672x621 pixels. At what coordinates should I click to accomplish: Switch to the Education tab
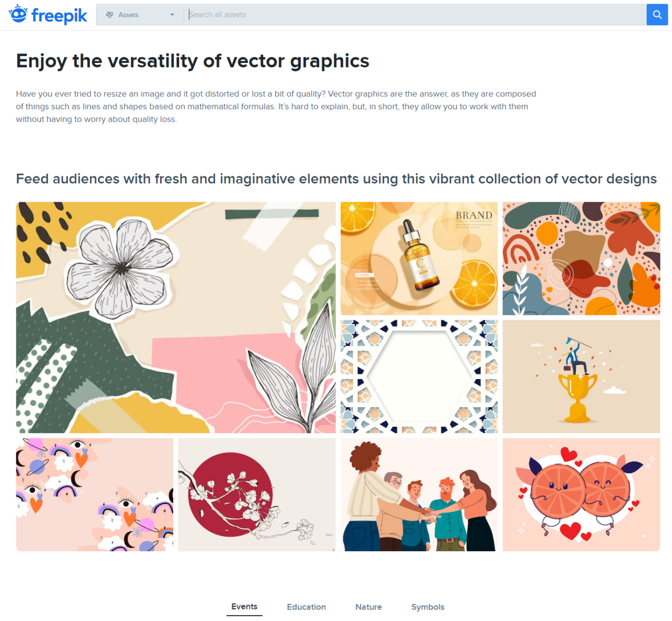(x=306, y=607)
